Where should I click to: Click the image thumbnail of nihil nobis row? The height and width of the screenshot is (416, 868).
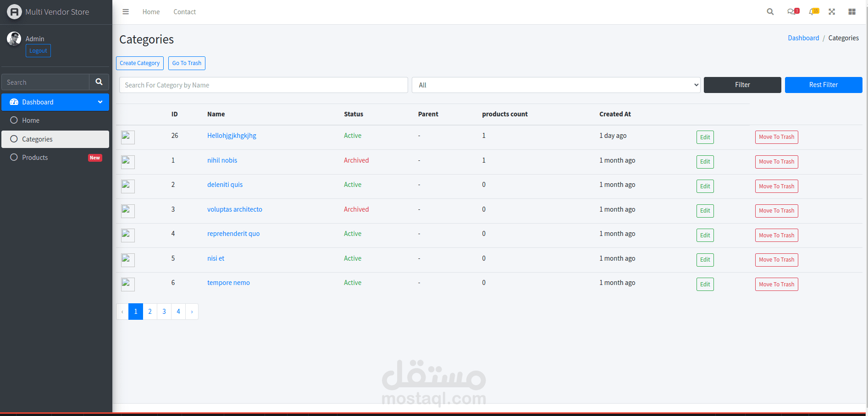tap(128, 162)
